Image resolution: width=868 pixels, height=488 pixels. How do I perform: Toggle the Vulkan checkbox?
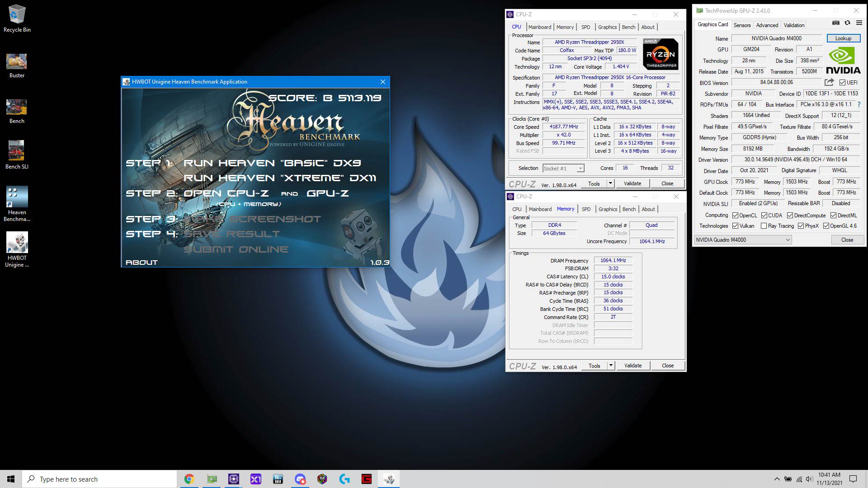735,226
